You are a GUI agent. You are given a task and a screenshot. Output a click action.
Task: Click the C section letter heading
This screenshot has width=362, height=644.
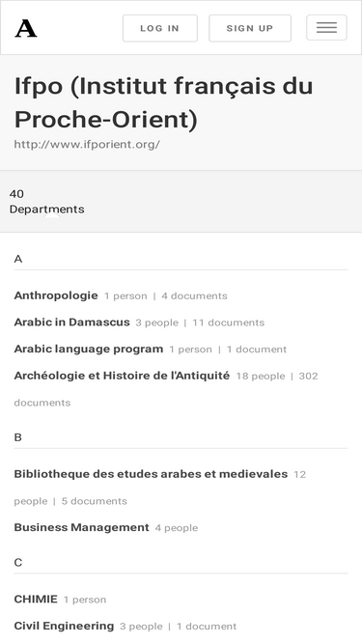[x=18, y=563]
